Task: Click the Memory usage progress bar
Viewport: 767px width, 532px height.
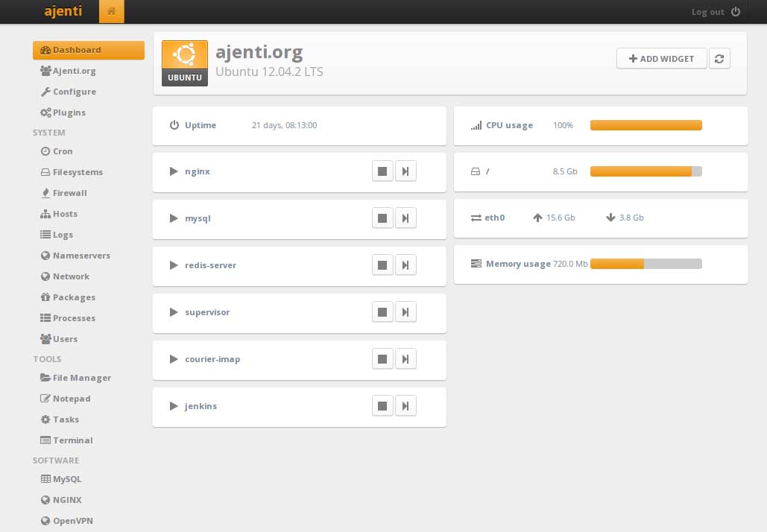Action: tap(646, 264)
